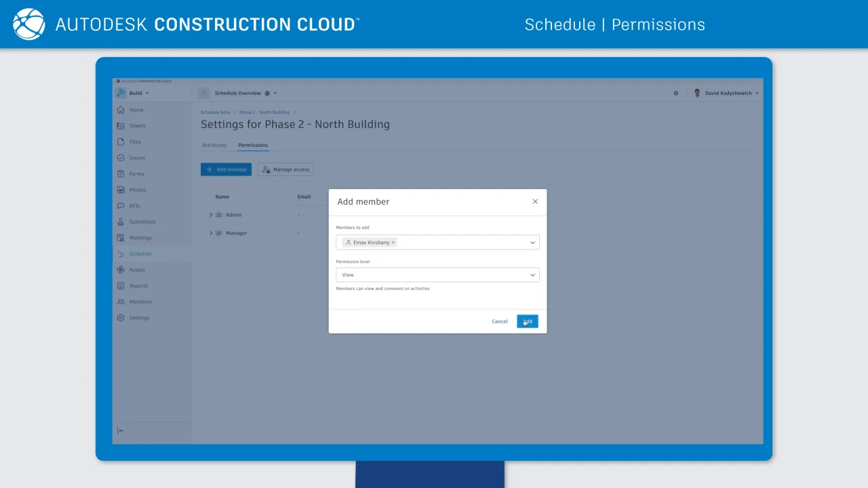Click the Issues checkmark icon
Screen dimensions: 868x488
tap(121, 158)
